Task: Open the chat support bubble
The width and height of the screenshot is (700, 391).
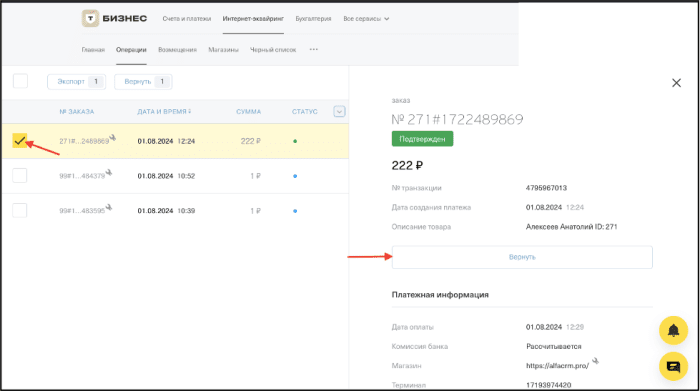Action: pos(673,366)
